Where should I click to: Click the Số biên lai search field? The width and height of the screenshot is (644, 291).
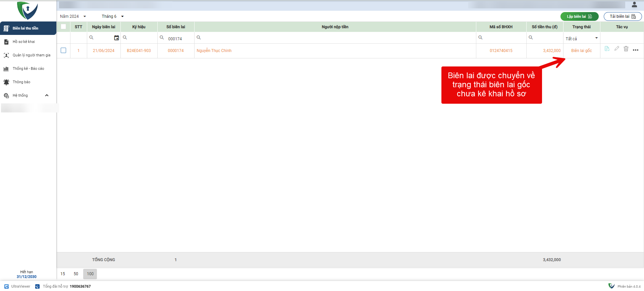179,39
